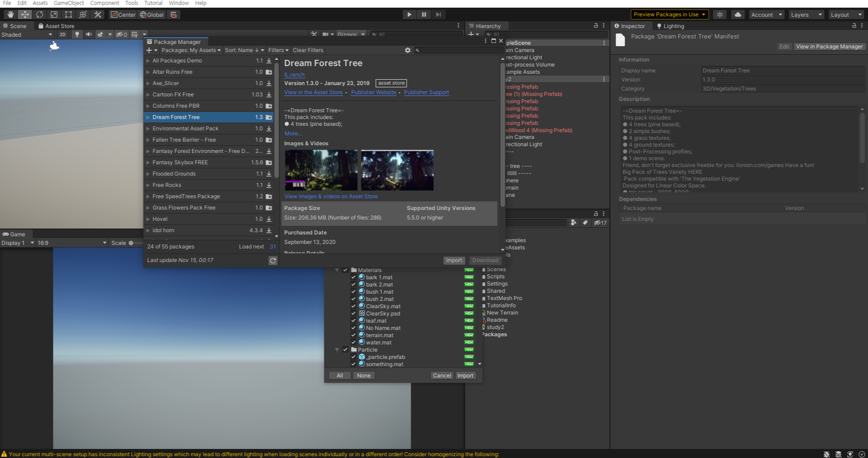This screenshot has width=868, height=458.
Task: Open the Cloud services icon
Action: [x=738, y=14]
